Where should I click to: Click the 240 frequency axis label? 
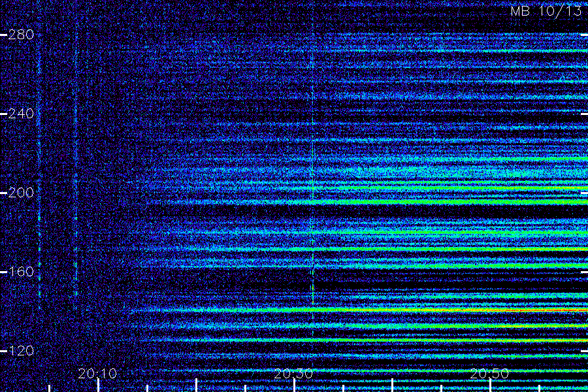21,113
